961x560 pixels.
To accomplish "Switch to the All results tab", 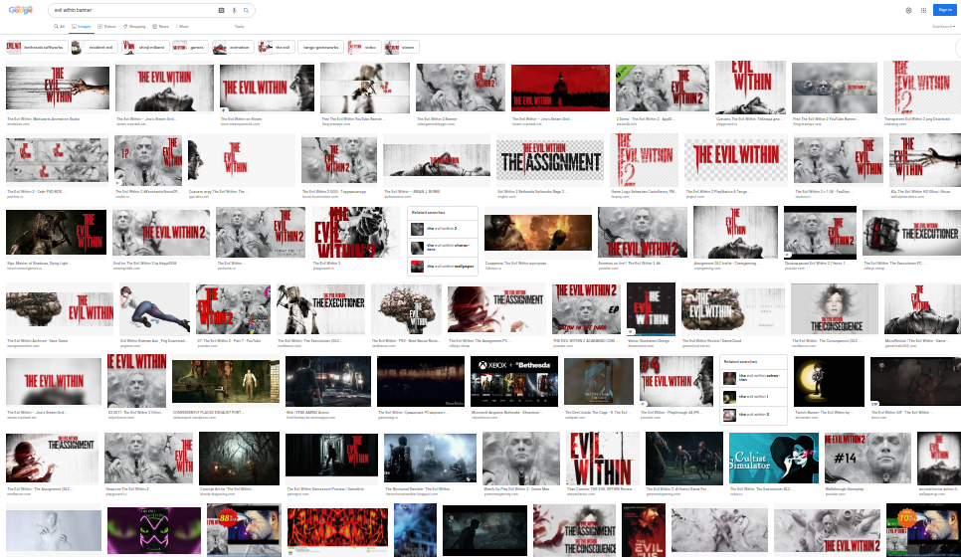I will (x=59, y=26).
